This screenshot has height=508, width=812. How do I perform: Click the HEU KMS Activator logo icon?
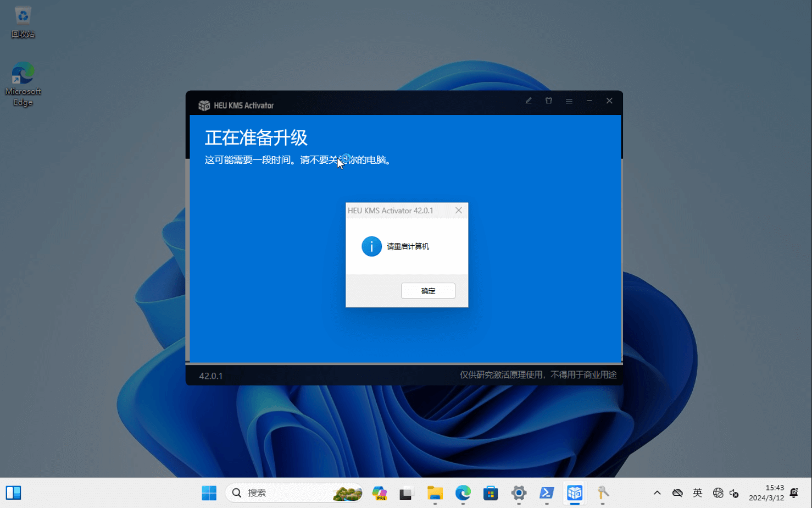204,105
